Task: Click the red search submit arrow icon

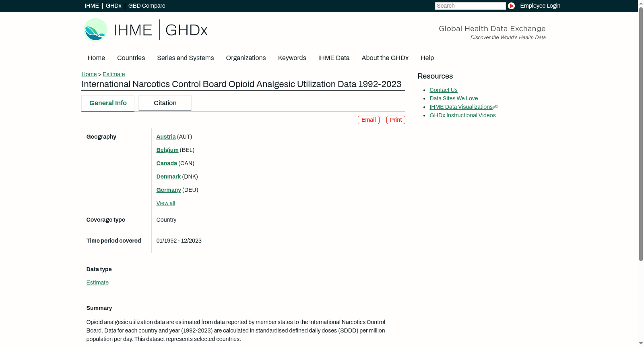Action: pos(511,6)
